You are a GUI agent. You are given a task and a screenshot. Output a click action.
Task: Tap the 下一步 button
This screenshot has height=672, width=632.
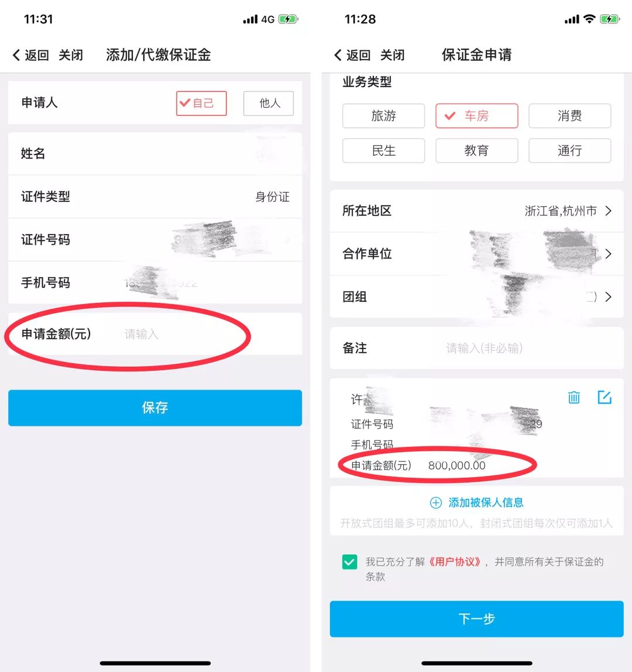(x=476, y=618)
